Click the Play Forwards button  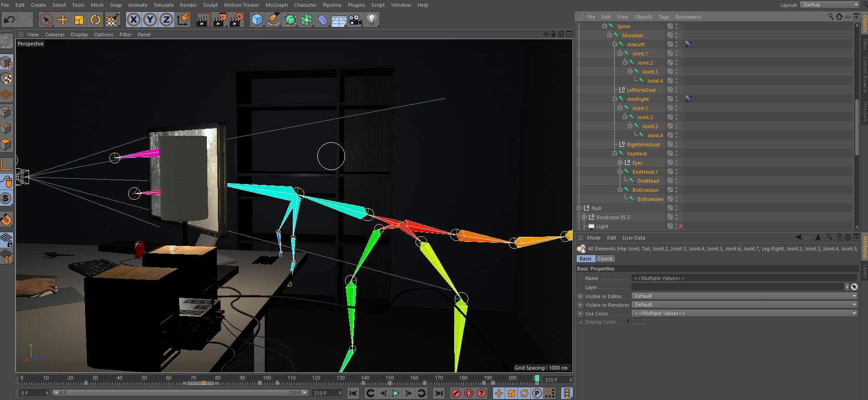point(396,393)
